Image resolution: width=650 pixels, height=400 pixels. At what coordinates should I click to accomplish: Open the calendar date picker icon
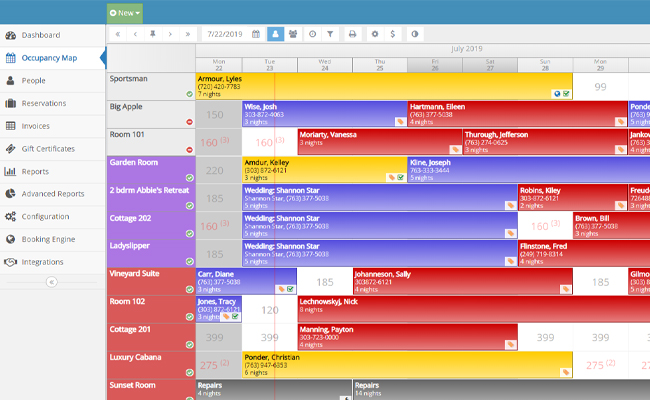click(256, 34)
